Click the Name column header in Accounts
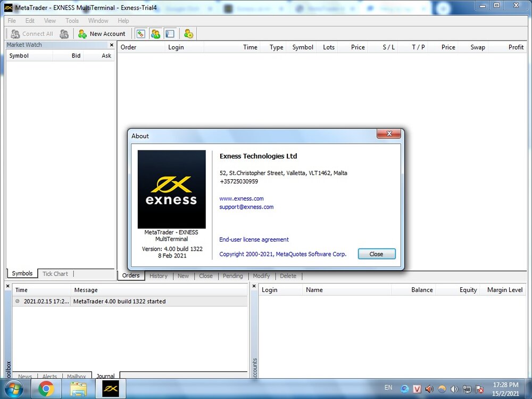 (347, 290)
